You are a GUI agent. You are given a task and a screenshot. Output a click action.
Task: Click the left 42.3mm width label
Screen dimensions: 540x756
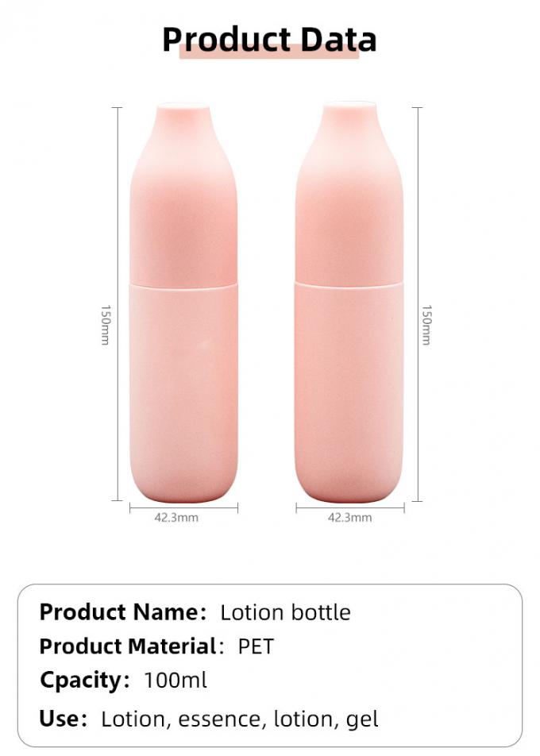pos(176,518)
